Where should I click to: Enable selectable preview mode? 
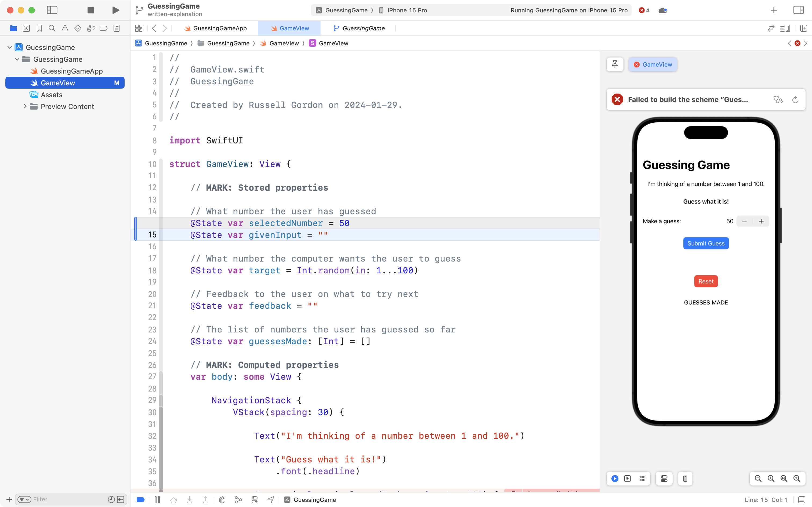pyautogui.click(x=628, y=479)
